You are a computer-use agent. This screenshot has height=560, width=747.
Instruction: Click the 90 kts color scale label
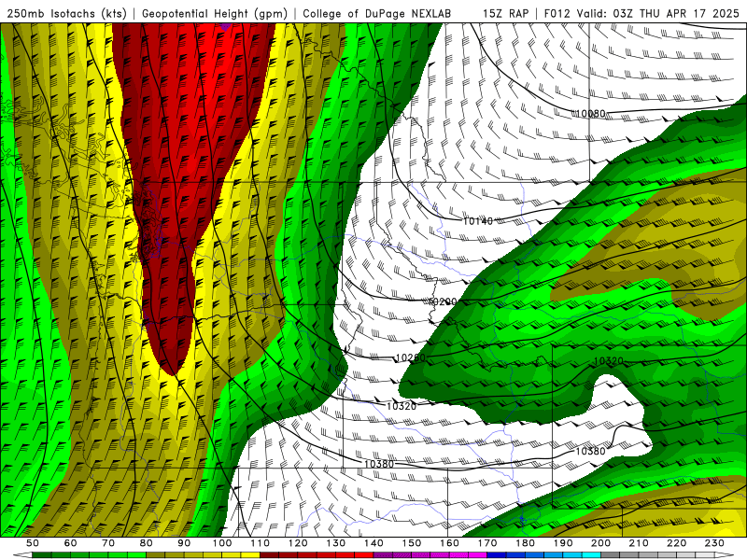(184, 543)
